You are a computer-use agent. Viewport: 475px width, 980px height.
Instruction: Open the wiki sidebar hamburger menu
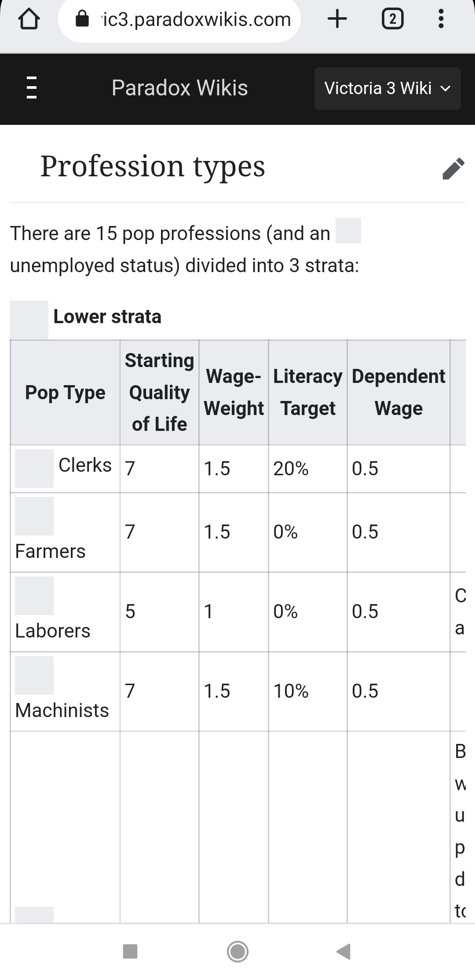click(x=32, y=87)
